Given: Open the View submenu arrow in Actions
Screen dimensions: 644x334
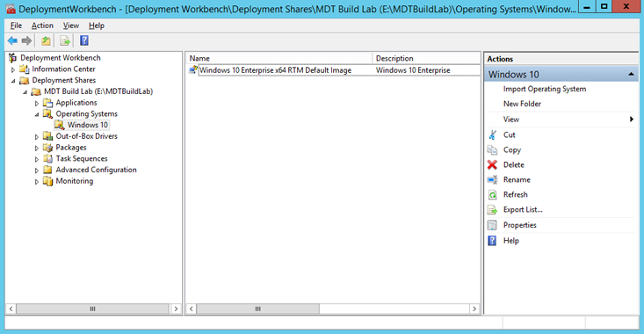Looking at the screenshot, I should (632, 120).
